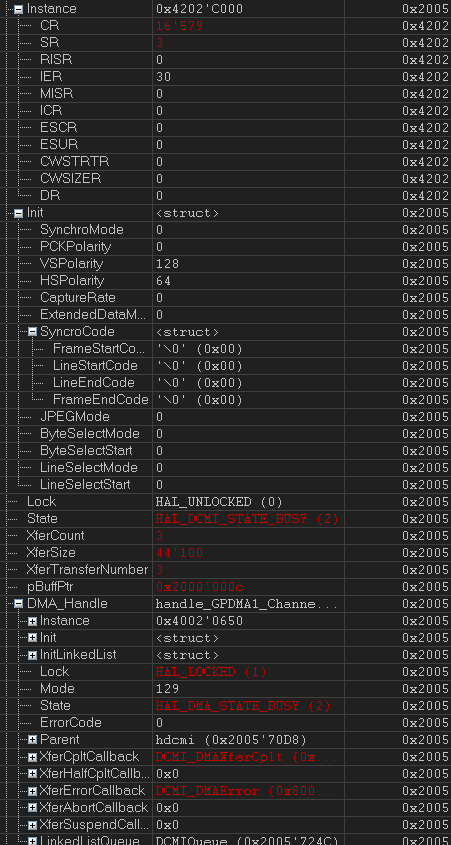This screenshot has width=451, height=845.
Task: Click the Mode value 129
Action: click(x=168, y=689)
